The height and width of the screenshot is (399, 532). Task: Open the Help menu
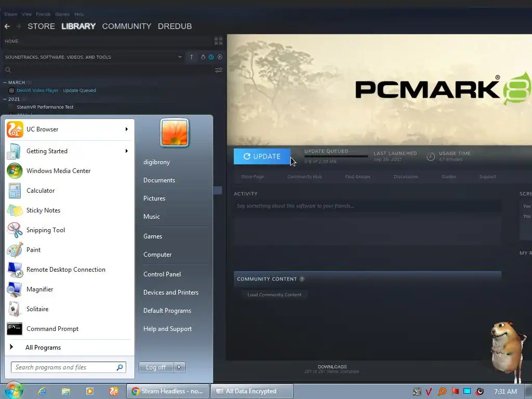[79, 14]
